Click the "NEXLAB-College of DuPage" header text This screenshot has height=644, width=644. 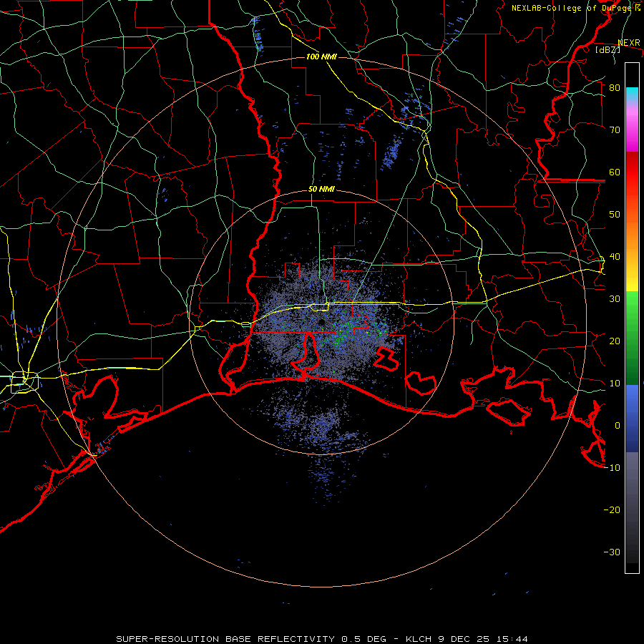[x=572, y=8]
